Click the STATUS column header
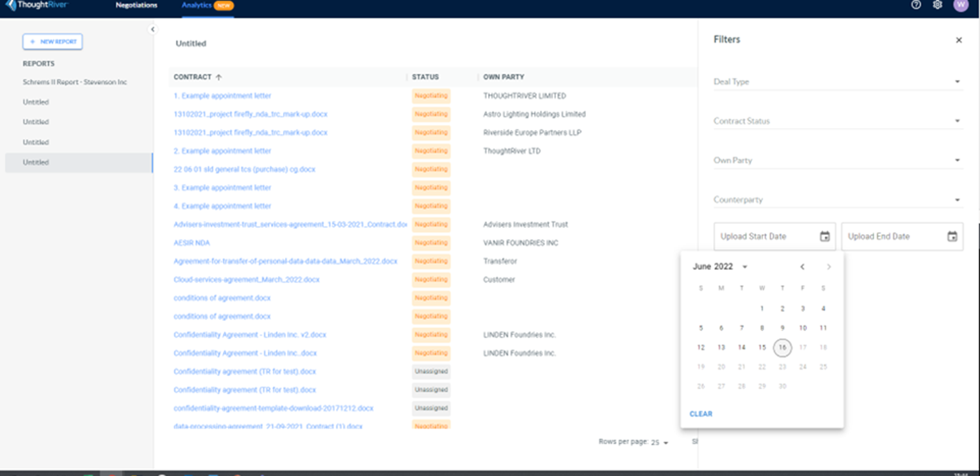 click(x=425, y=77)
